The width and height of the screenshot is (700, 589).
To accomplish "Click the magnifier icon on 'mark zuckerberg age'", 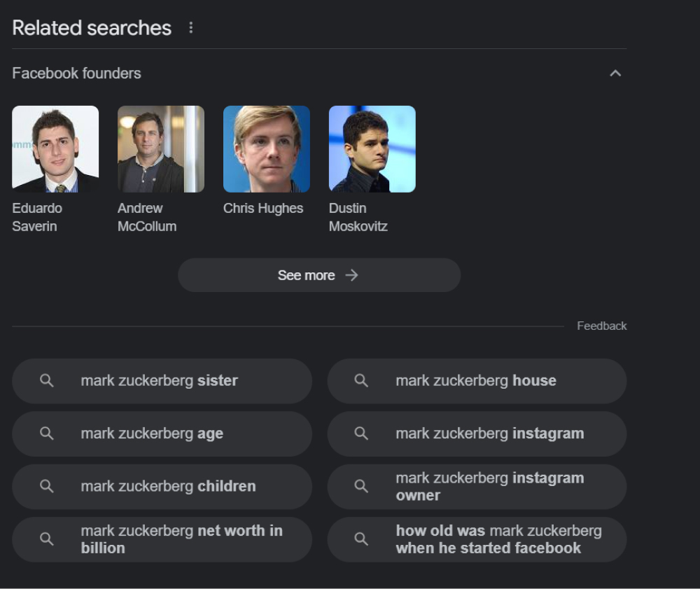I will pos(46,434).
